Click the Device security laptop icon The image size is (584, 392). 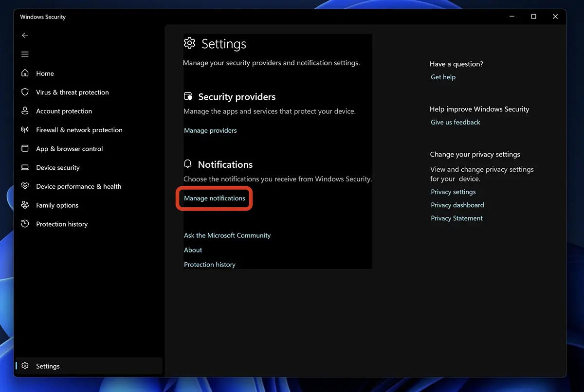click(x=25, y=167)
